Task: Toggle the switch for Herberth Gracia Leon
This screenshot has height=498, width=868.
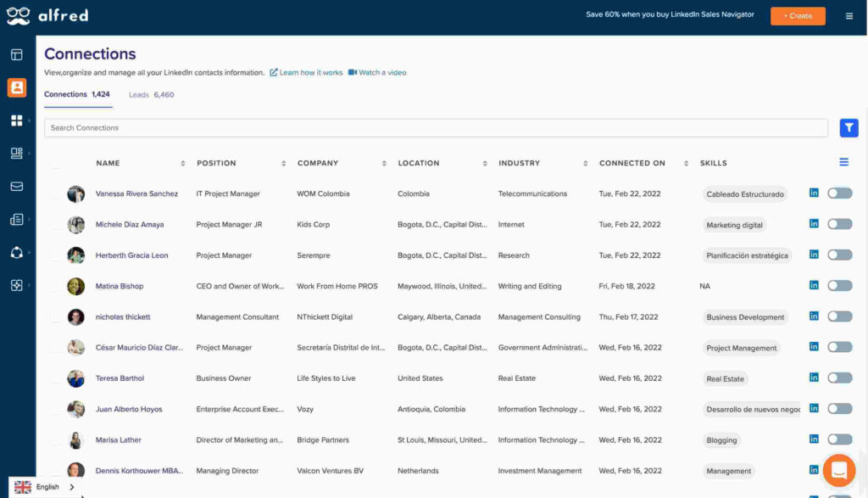Action: click(x=840, y=255)
